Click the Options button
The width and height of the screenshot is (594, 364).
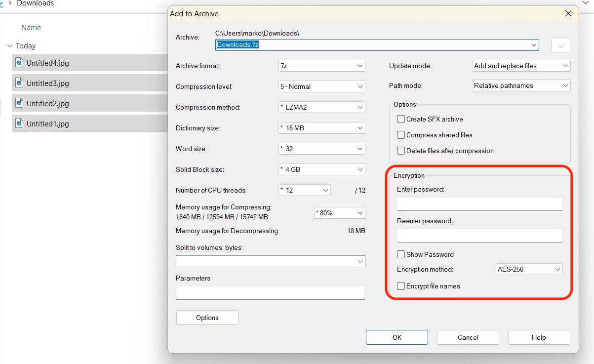pyautogui.click(x=207, y=318)
